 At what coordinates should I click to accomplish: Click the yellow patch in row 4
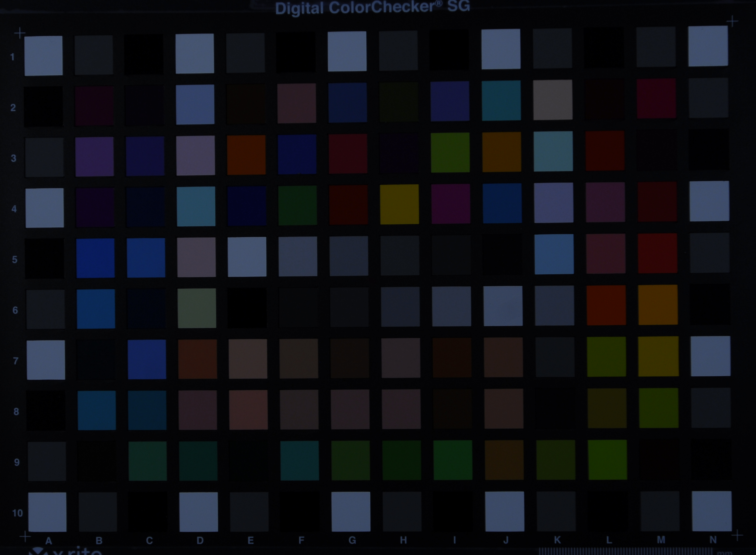(399, 204)
